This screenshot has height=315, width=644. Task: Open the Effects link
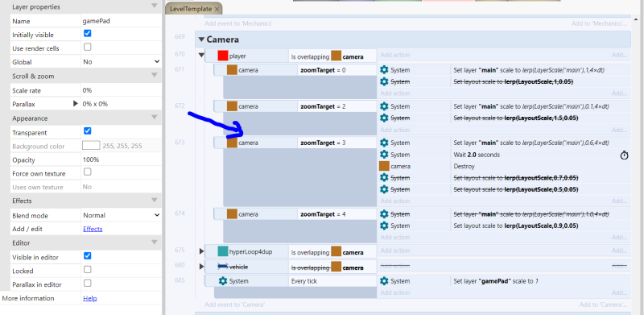(x=93, y=229)
